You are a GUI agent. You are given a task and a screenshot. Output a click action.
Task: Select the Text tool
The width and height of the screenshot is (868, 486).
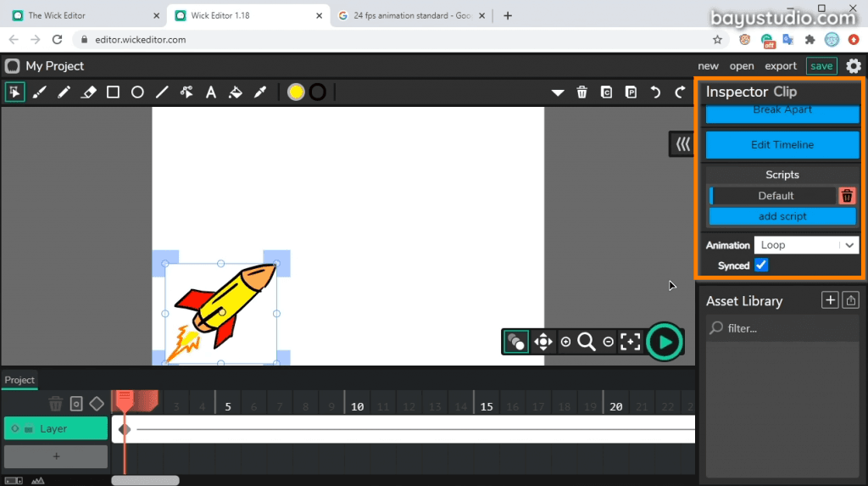[211, 92]
